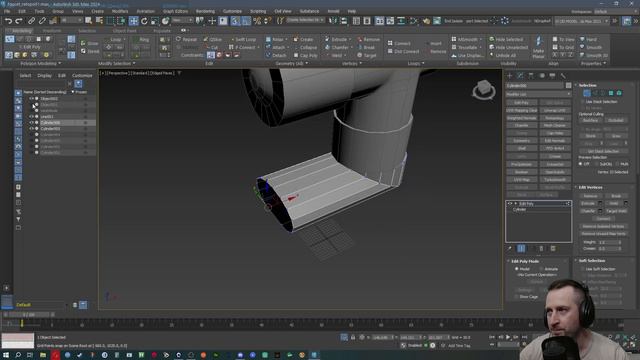Open the Motion command panel tab
The width and height of the screenshot is (640, 360).
542,76
